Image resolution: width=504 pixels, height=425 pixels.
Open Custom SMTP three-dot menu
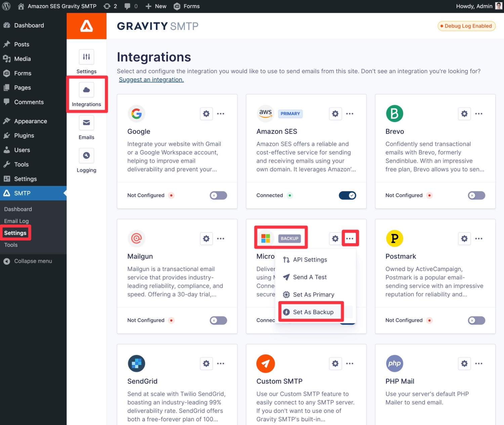(x=350, y=364)
